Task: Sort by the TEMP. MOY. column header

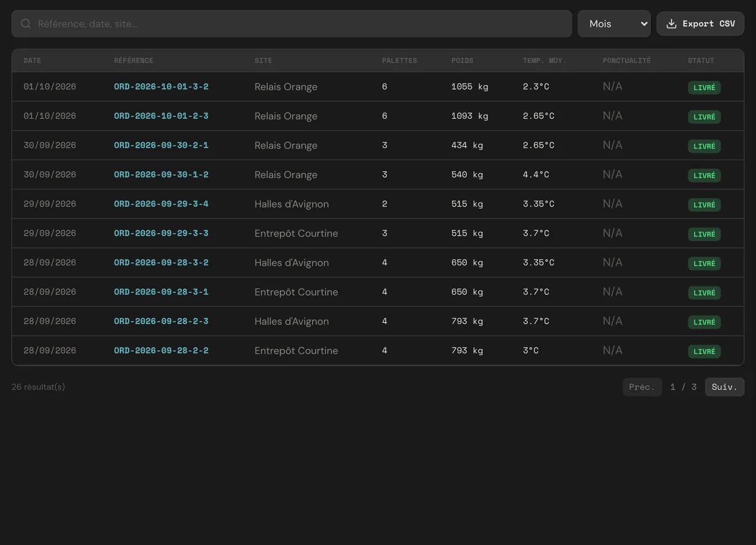Action: click(x=544, y=60)
